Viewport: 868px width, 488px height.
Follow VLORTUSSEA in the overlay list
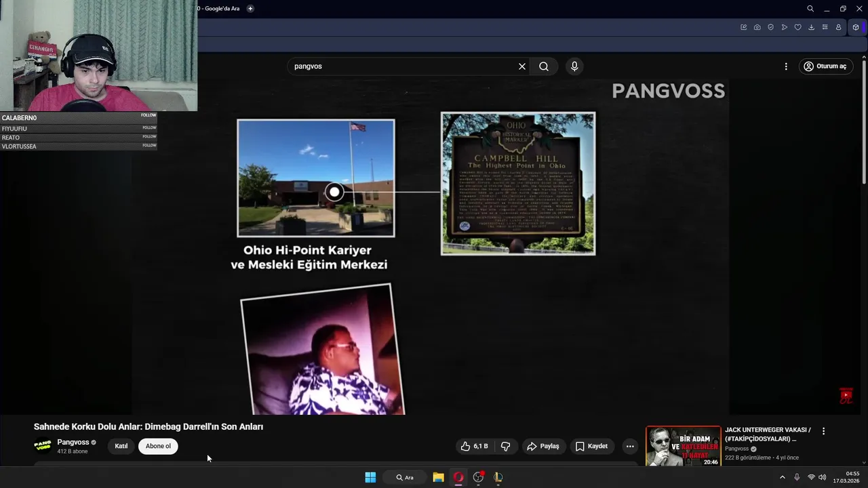149,145
